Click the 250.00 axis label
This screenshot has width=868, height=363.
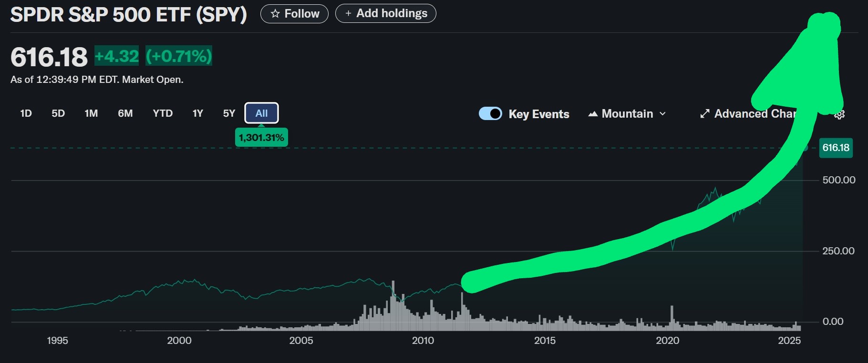tap(838, 251)
